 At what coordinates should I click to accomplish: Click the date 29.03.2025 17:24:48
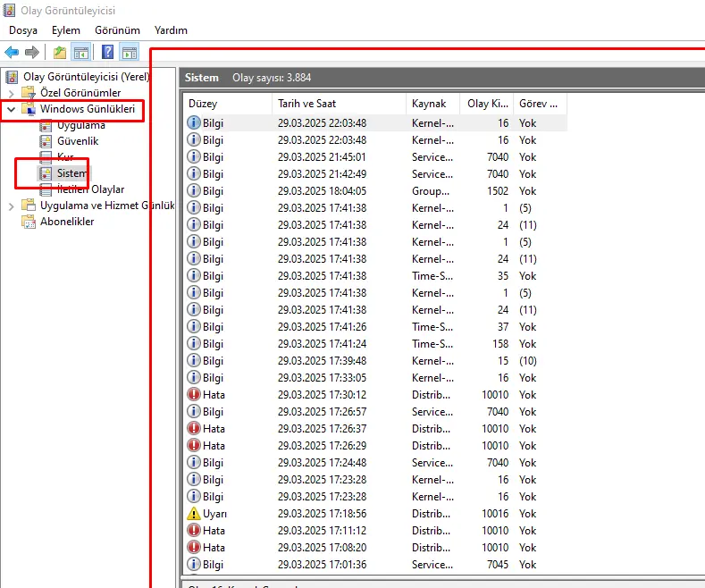tap(322, 463)
